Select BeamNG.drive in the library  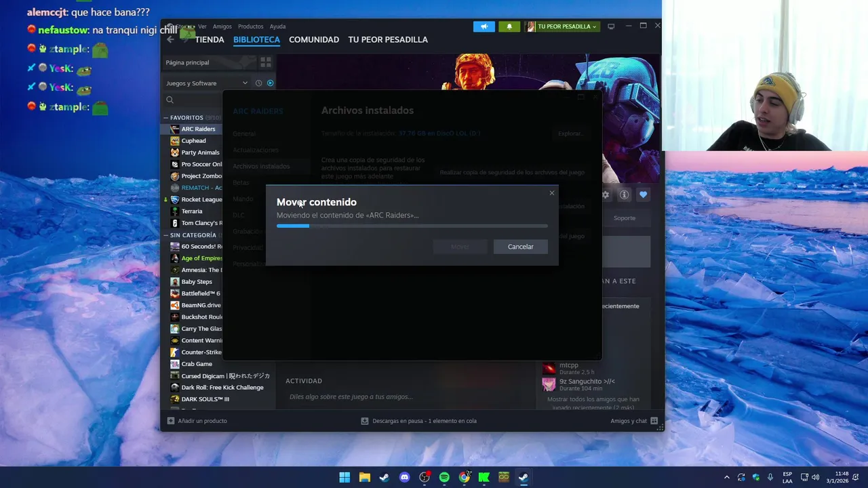pyautogui.click(x=201, y=305)
